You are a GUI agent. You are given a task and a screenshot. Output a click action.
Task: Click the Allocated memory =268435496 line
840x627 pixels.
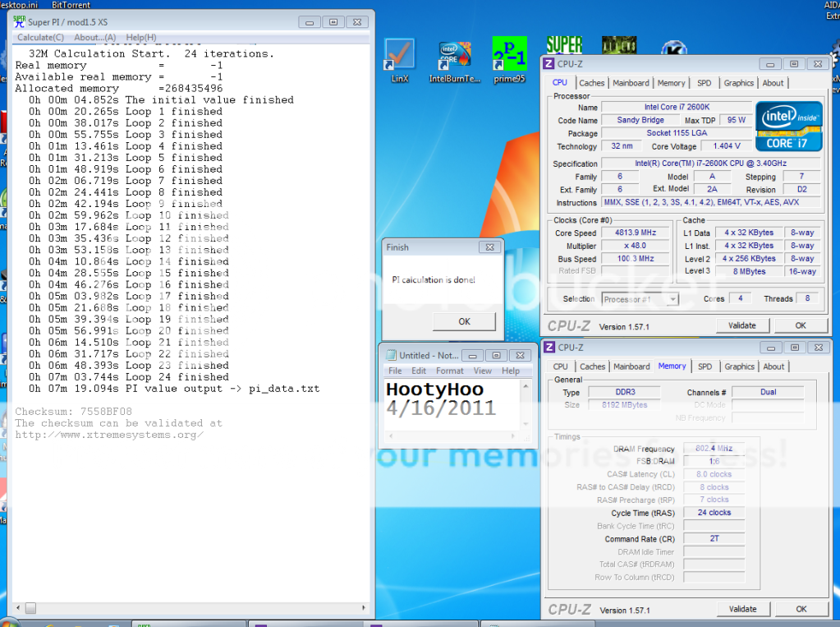[x=119, y=89]
